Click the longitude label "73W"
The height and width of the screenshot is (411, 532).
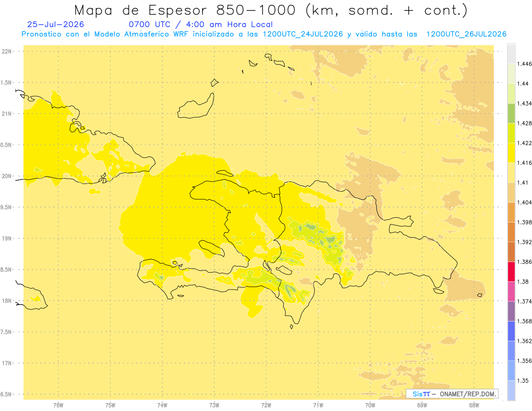214,406
